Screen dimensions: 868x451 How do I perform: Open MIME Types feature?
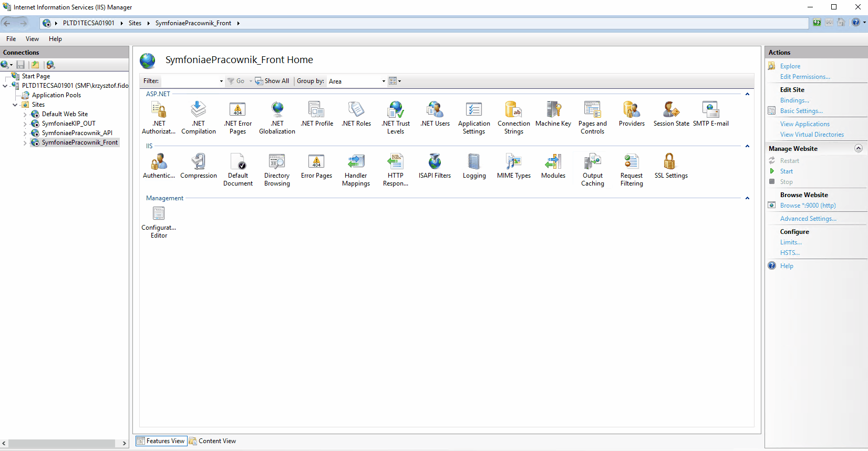pyautogui.click(x=514, y=166)
